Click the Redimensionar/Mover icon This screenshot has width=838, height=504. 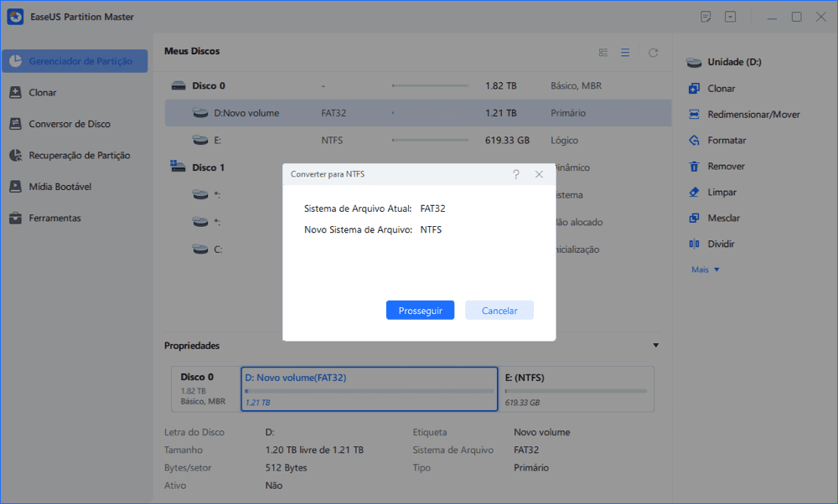tap(694, 114)
